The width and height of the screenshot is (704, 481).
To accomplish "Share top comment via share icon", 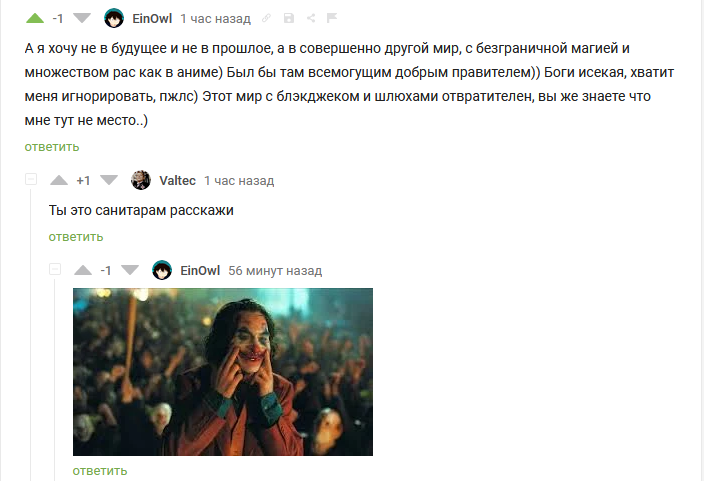I will click(311, 18).
